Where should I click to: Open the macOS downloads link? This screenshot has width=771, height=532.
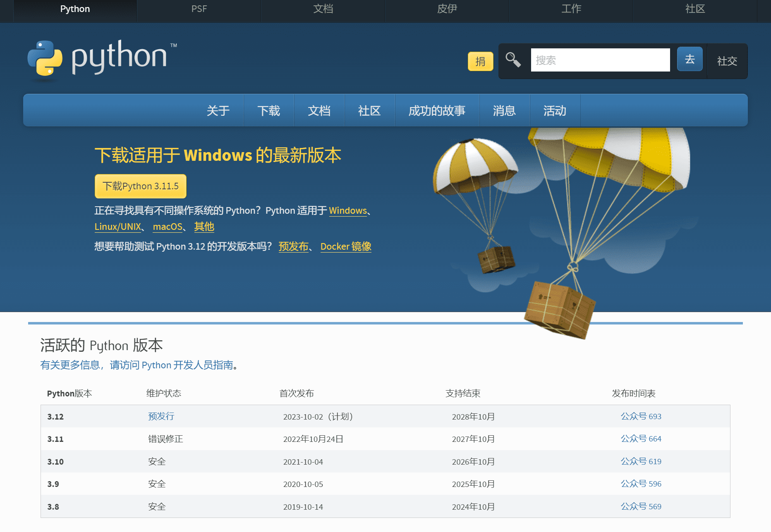pyautogui.click(x=168, y=227)
